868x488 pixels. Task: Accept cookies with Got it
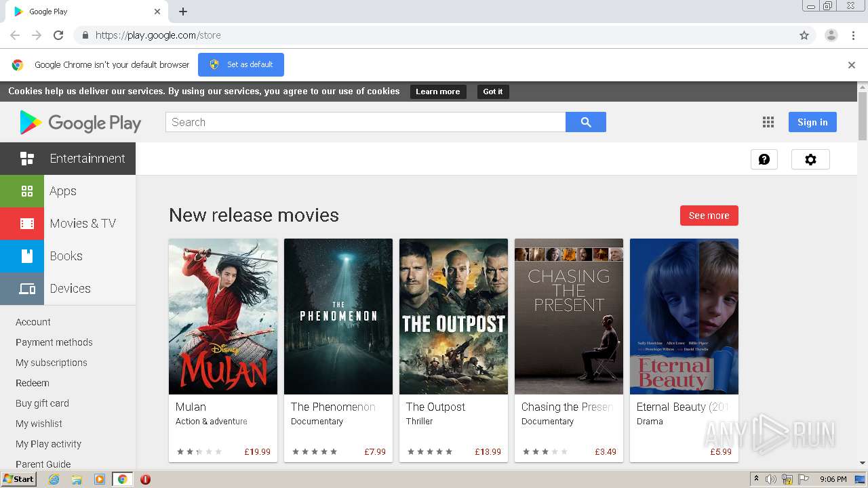[x=493, y=91]
